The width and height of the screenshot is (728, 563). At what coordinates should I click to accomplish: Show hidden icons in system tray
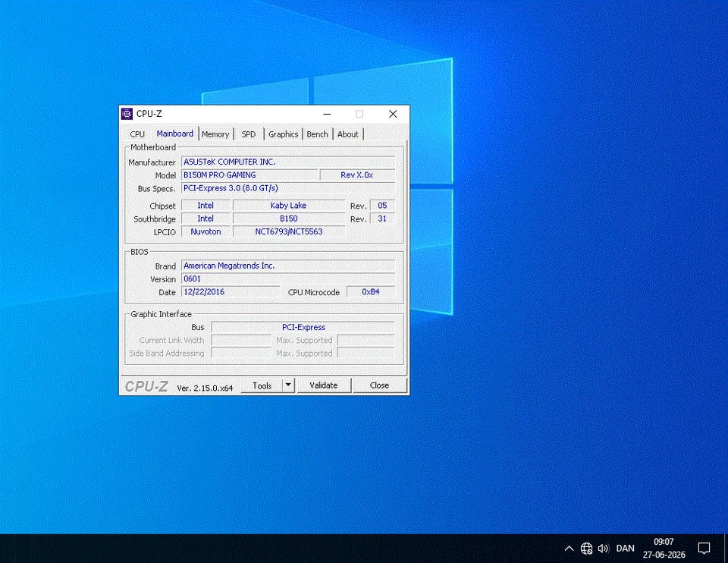569,549
